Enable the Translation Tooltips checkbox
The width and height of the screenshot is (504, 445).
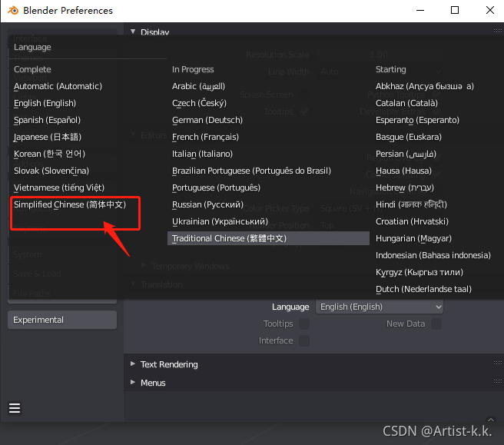click(x=304, y=324)
